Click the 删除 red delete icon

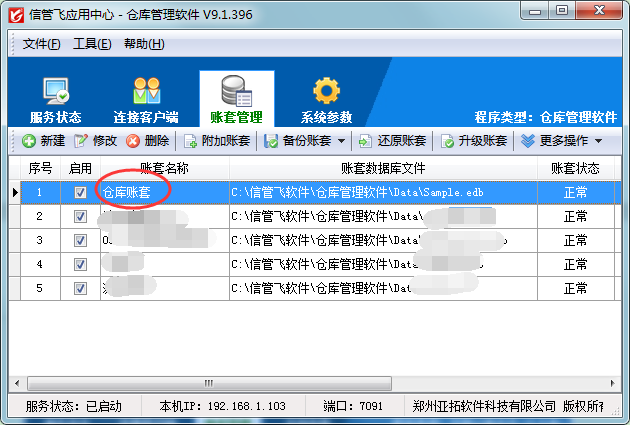click(147, 141)
